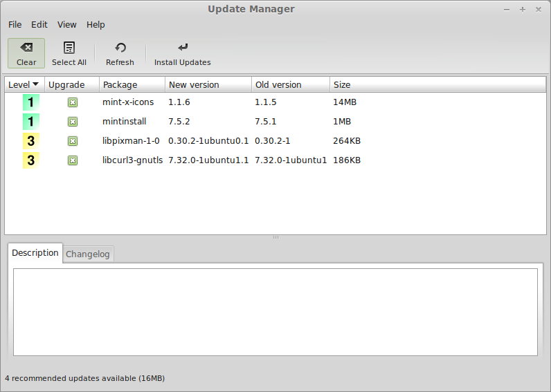Sort by Old version column header
551x392 pixels.
tap(291, 84)
